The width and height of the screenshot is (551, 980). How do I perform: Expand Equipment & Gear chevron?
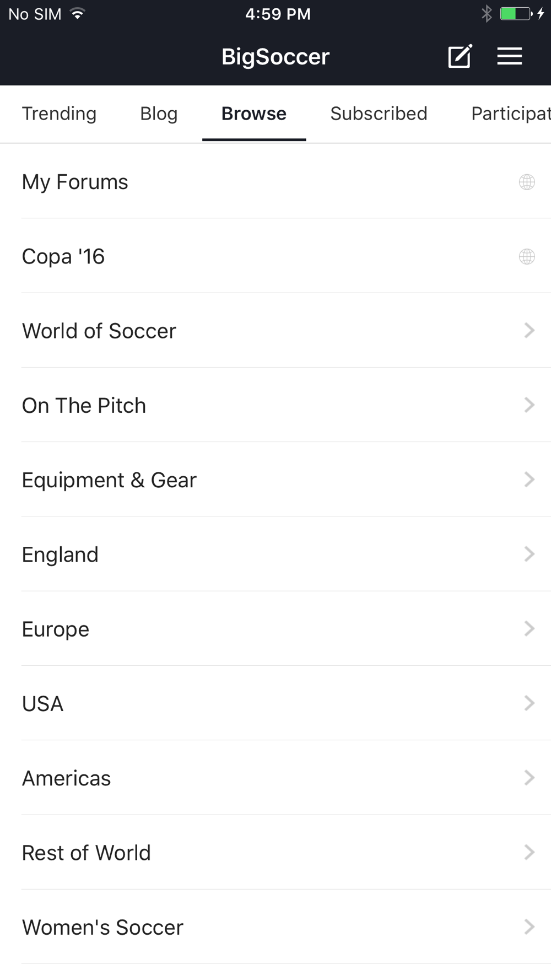click(529, 480)
